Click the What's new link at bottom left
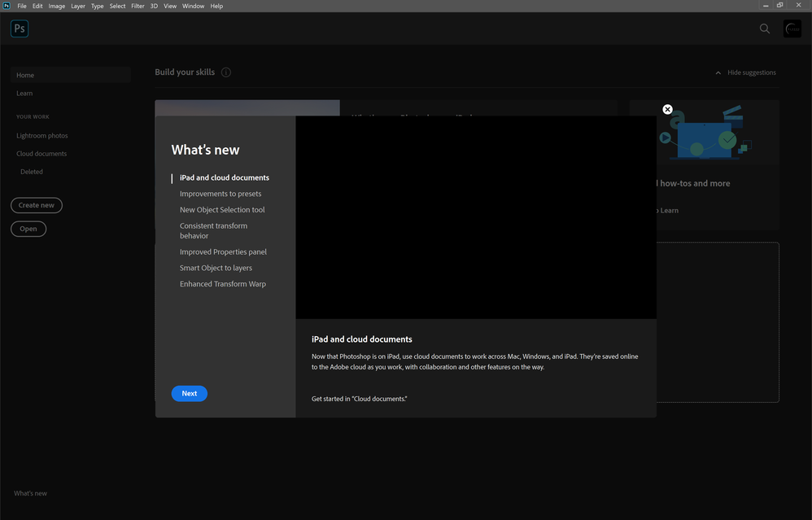 pos(30,494)
